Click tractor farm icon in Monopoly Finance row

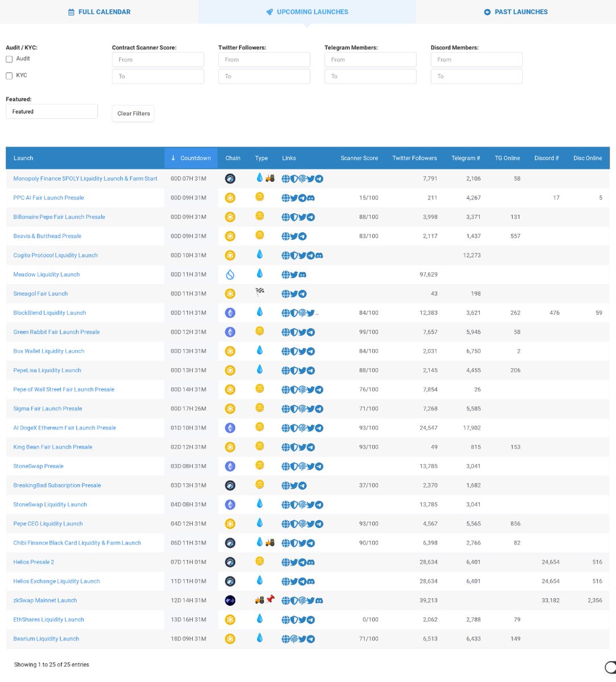pyautogui.click(x=270, y=178)
